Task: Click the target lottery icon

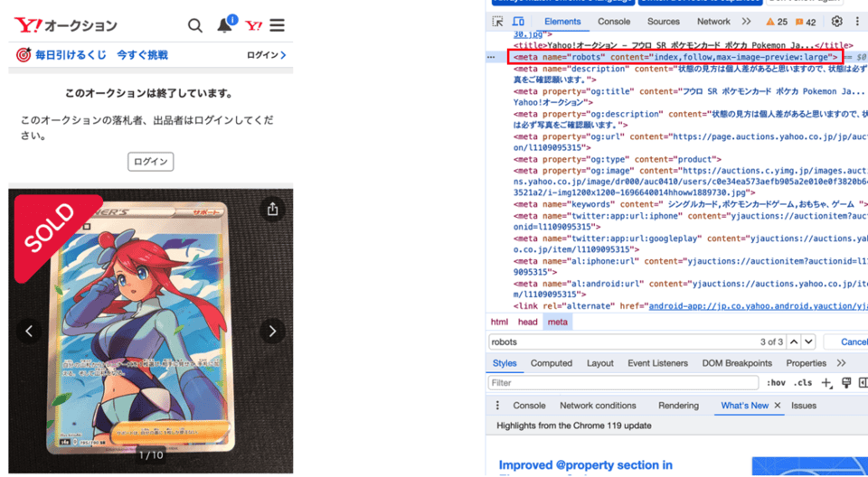Action: [x=23, y=55]
